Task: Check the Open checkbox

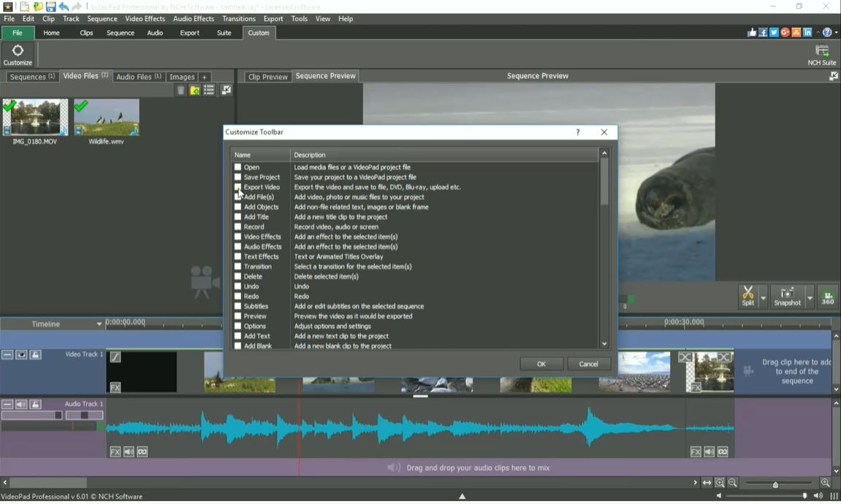Action: [237, 167]
